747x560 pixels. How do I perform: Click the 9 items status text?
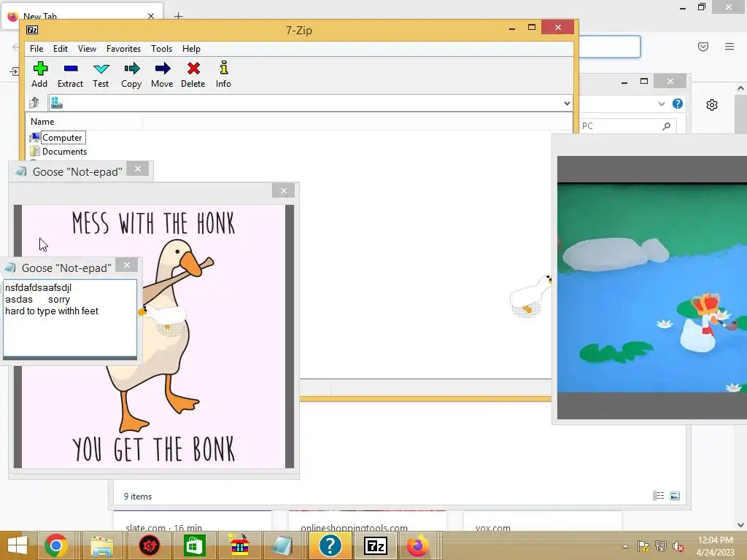click(138, 496)
